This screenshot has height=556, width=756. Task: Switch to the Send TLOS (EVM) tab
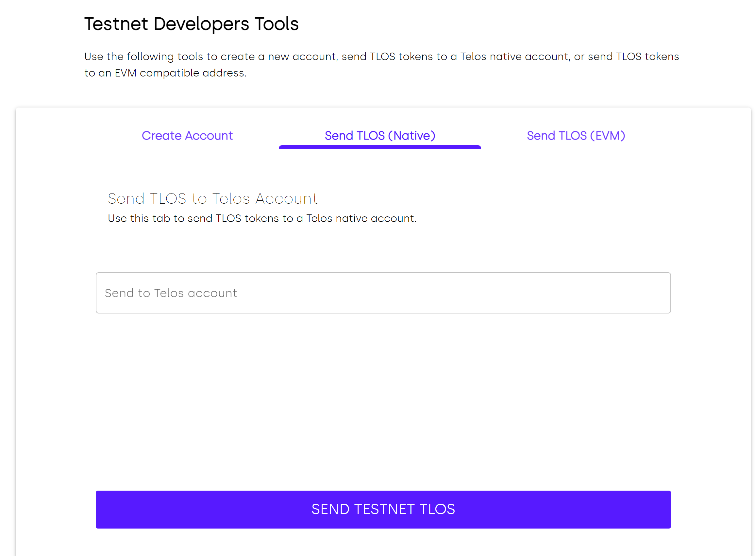[x=576, y=136]
